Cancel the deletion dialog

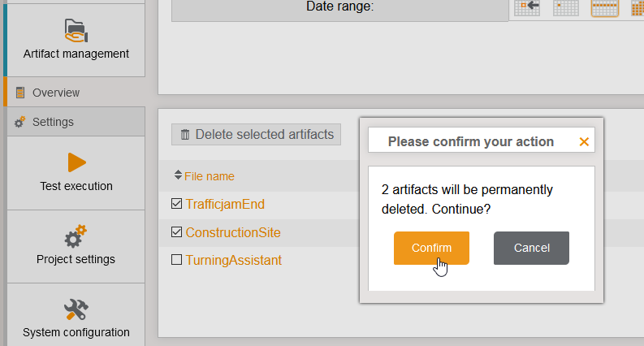(x=531, y=248)
